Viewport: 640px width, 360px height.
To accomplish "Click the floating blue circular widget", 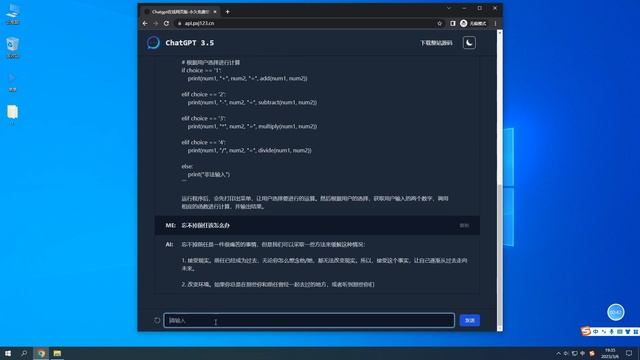I will [616, 312].
